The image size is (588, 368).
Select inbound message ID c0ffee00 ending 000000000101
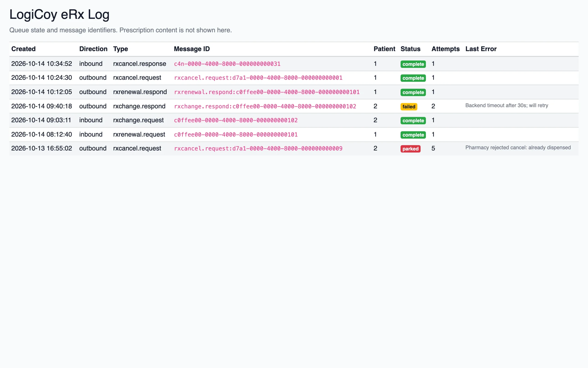236,135
